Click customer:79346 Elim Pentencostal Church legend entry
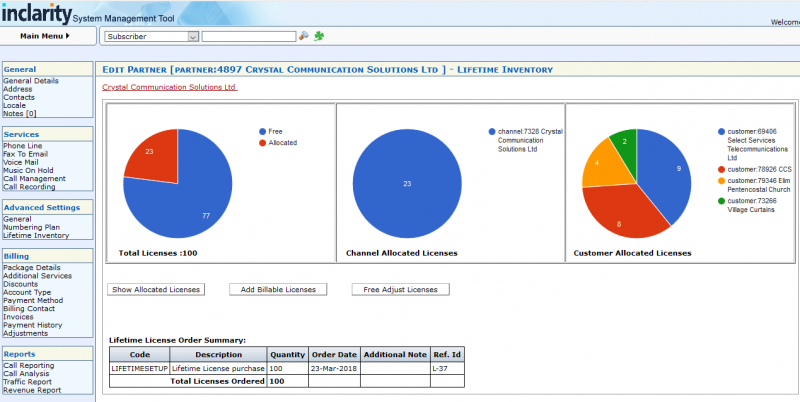The image size is (800, 402). click(754, 185)
